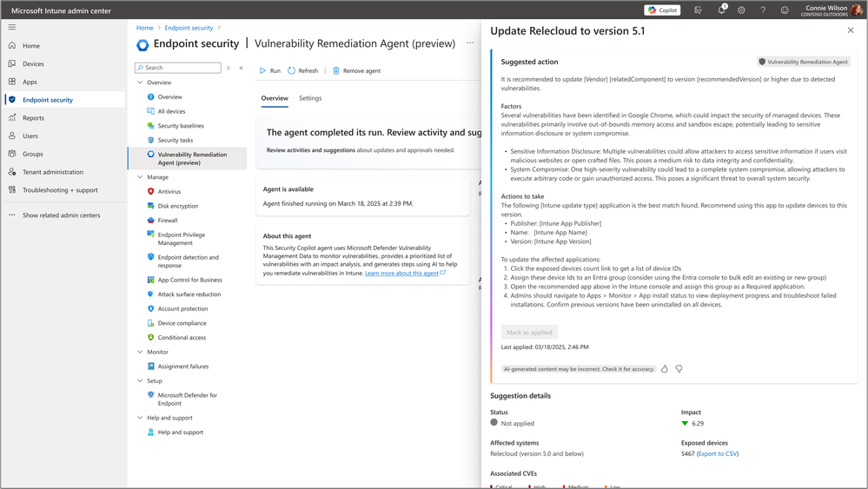Open the feedback smiley icon
The image size is (868, 489).
pos(785,10)
